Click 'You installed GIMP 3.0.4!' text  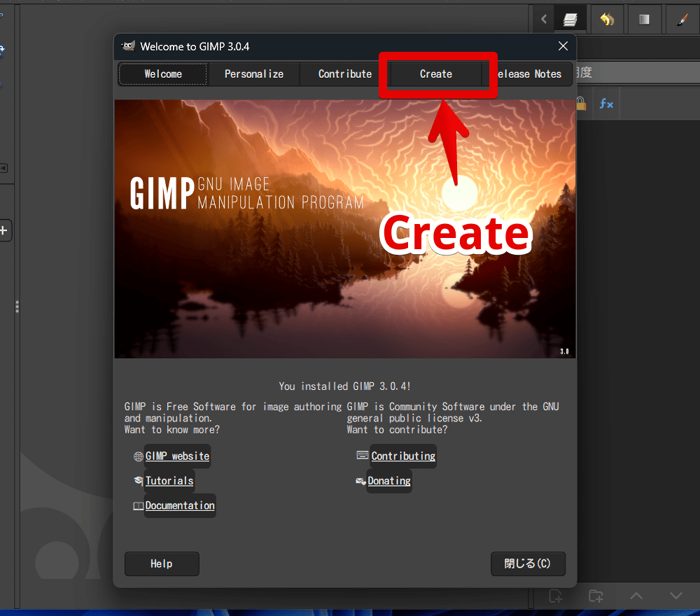pyautogui.click(x=344, y=386)
